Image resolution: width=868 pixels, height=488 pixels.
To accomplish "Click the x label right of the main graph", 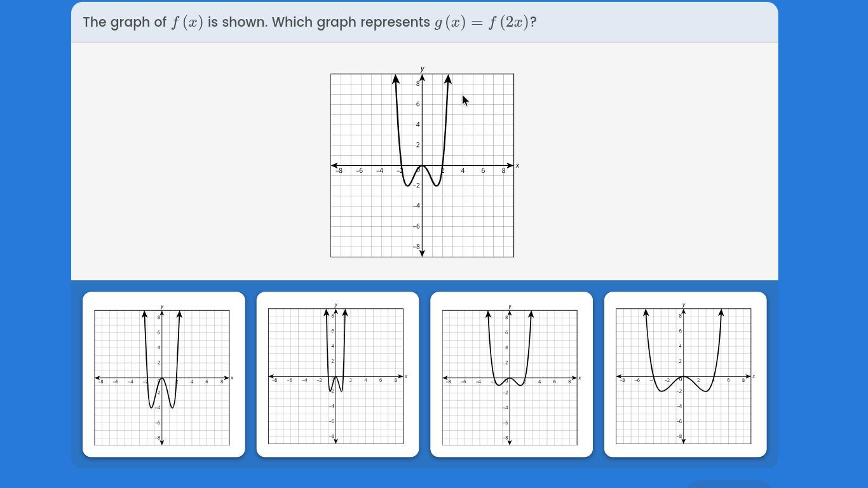I will coord(517,165).
